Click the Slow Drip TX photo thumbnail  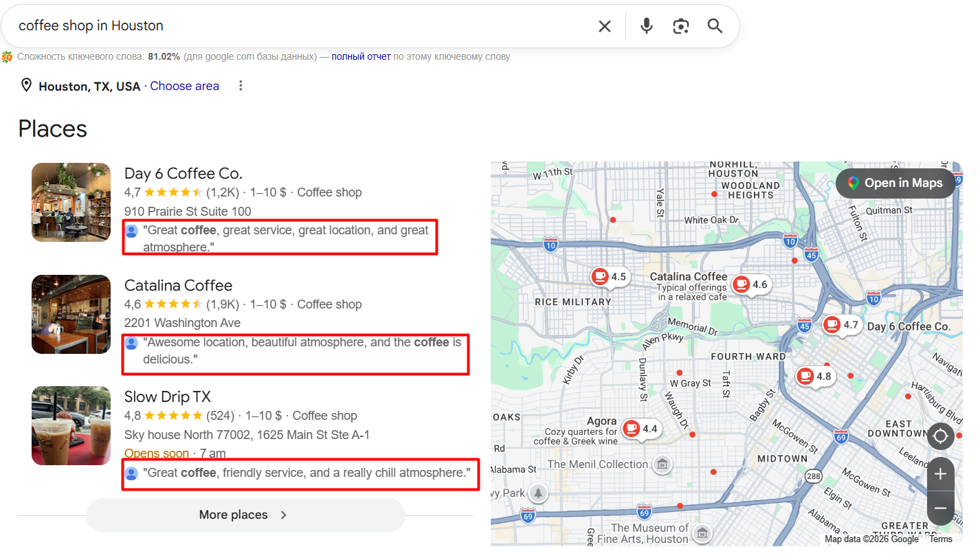71,425
